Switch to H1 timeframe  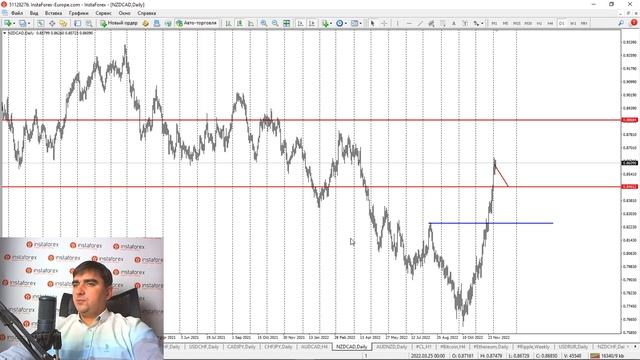click(539, 23)
